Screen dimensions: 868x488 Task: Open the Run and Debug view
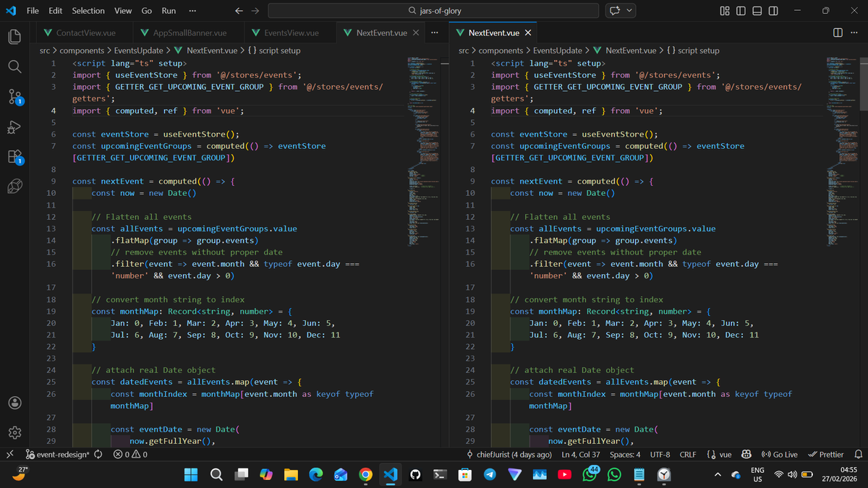click(x=14, y=127)
